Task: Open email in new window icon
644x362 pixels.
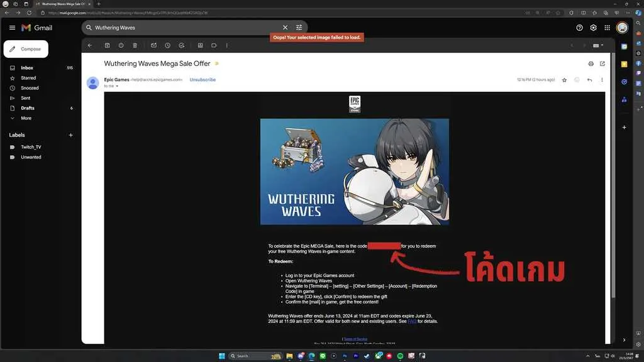Action: tap(602, 63)
